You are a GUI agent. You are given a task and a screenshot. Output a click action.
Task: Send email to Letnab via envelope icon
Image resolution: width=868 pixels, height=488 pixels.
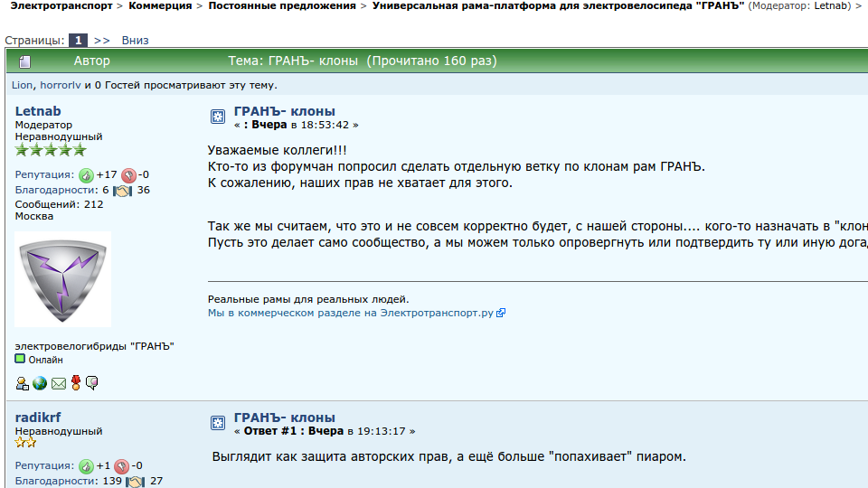(x=59, y=383)
